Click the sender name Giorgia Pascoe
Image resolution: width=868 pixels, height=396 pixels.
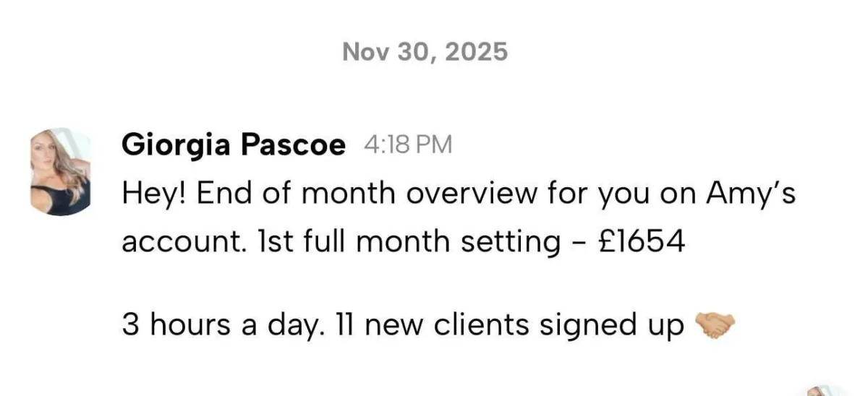[234, 145]
